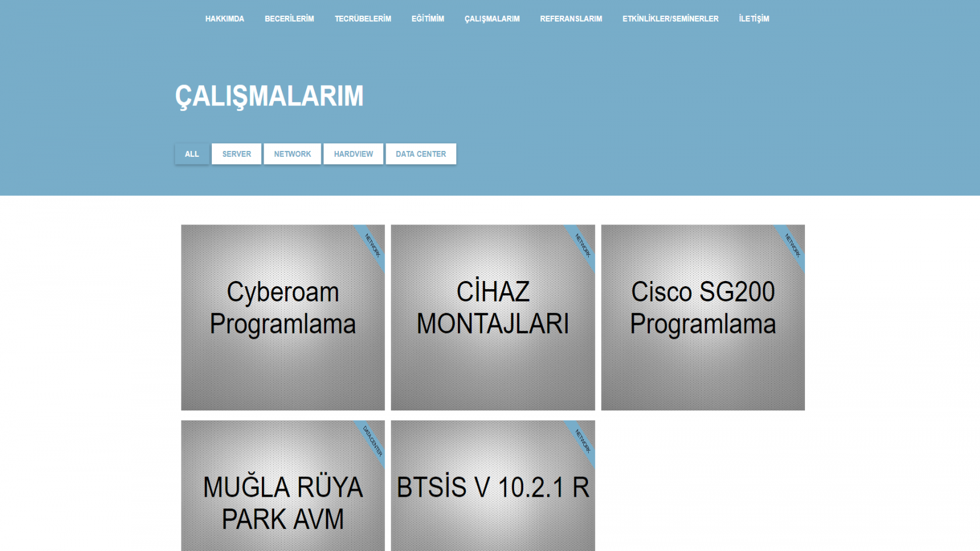Open ETKİNLİKLER/SEMİNERLER from the navbar
This screenshot has width=980, height=551.
click(x=670, y=19)
